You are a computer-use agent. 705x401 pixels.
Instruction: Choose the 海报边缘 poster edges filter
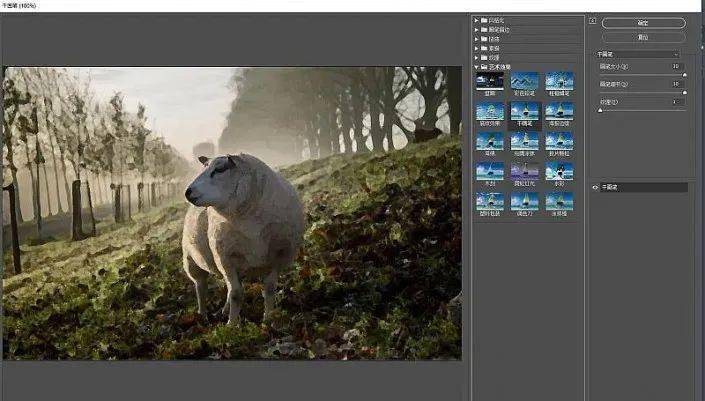coord(559,114)
